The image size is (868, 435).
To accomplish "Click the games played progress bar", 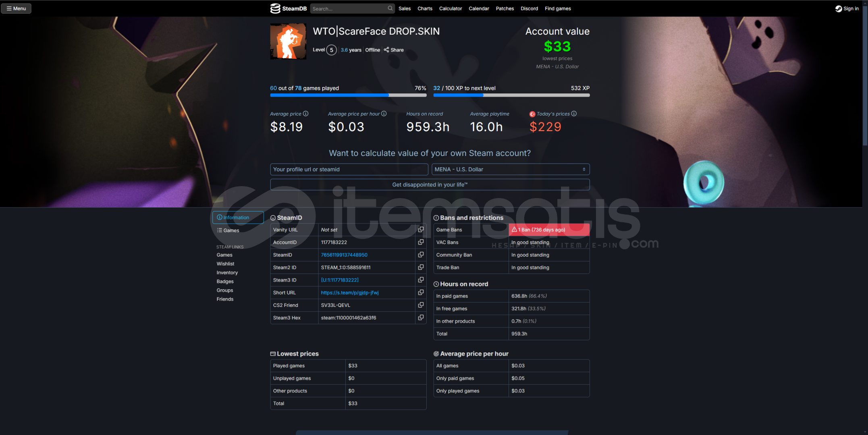I will click(348, 95).
